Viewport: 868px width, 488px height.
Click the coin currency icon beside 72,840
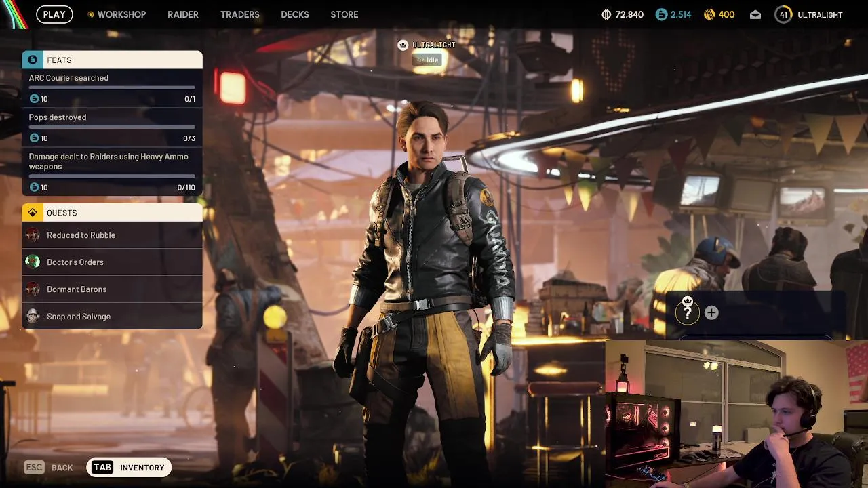tap(606, 14)
